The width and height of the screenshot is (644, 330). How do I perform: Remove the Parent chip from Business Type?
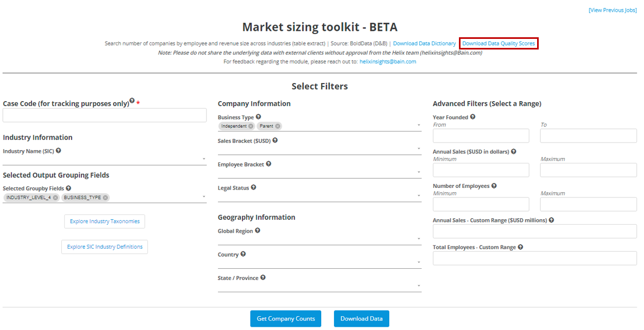click(x=278, y=126)
